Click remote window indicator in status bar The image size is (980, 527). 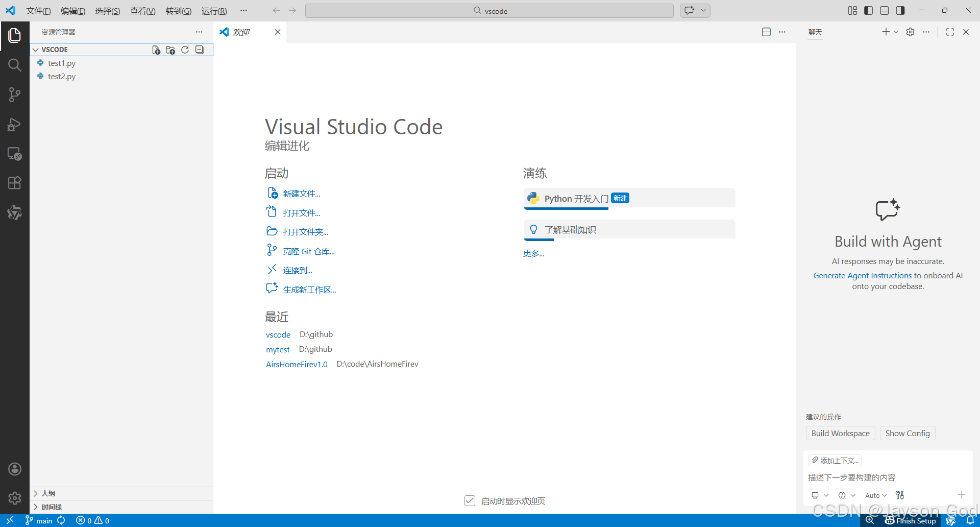(10, 520)
